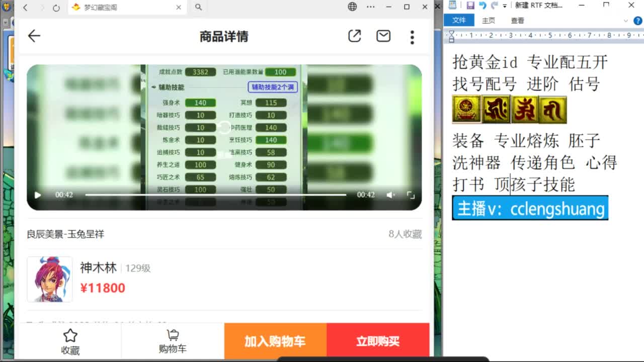Open WordPad help question mark
The image size is (644, 362).
click(x=638, y=21)
